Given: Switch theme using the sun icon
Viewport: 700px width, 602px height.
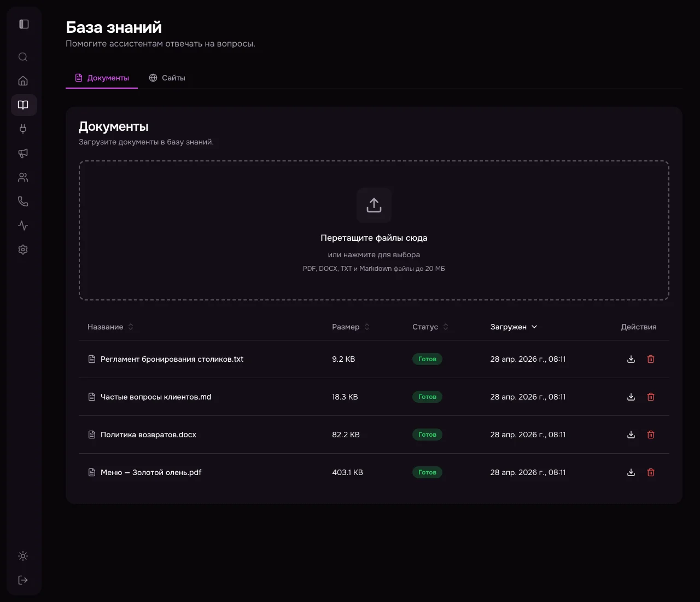Looking at the screenshot, I should [23, 556].
